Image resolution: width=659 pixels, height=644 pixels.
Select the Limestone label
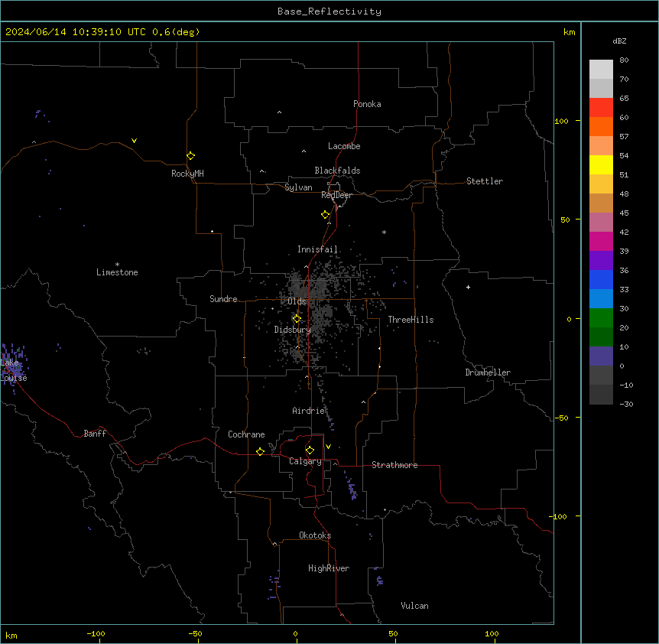[x=117, y=272]
